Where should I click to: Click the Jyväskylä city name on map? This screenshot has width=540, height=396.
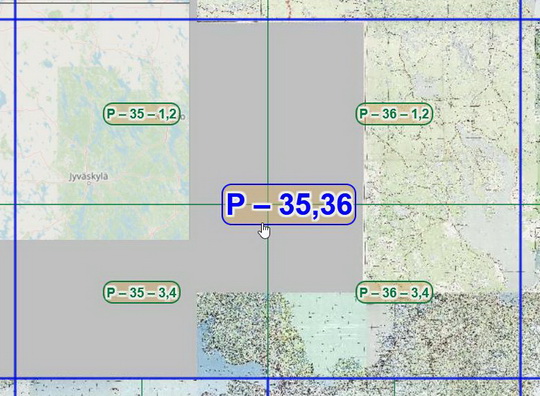(89, 177)
